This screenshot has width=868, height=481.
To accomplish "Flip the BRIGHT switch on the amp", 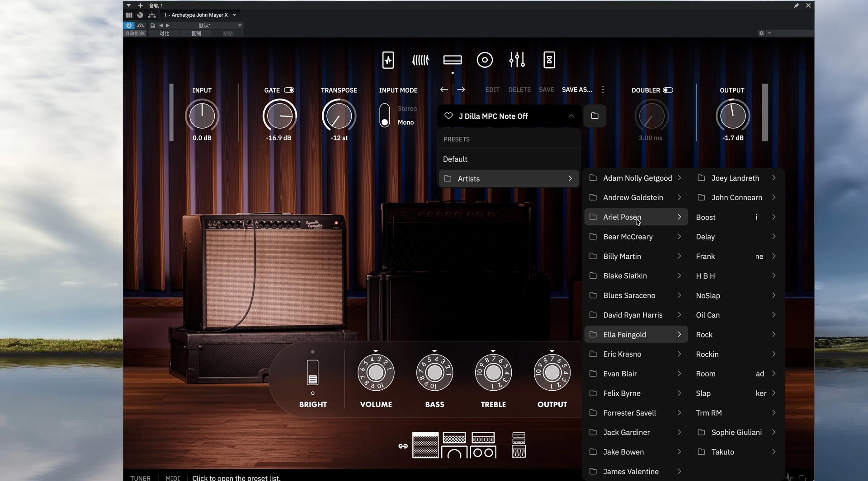I will click(x=312, y=373).
